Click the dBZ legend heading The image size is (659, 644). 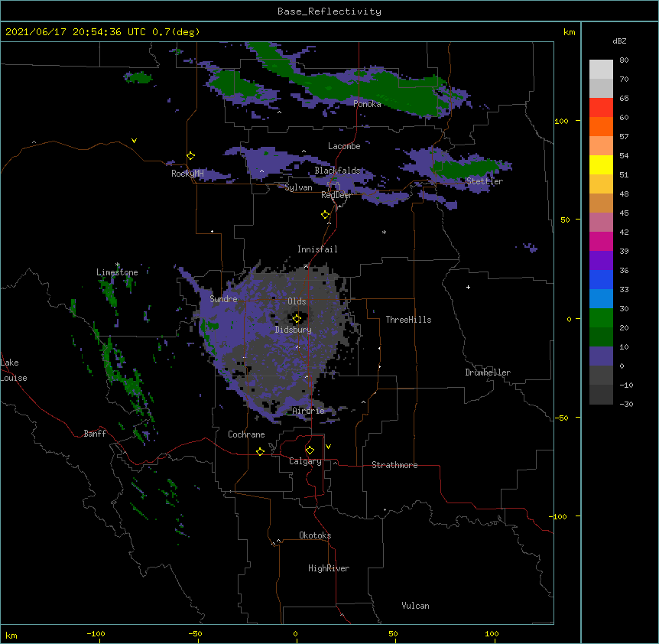pyautogui.click(x=619, y=41)
